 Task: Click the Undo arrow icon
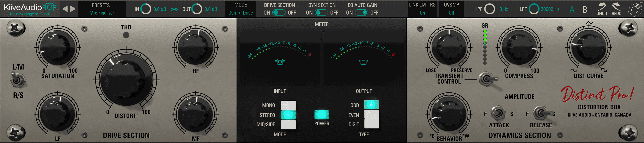coord(601,9)
